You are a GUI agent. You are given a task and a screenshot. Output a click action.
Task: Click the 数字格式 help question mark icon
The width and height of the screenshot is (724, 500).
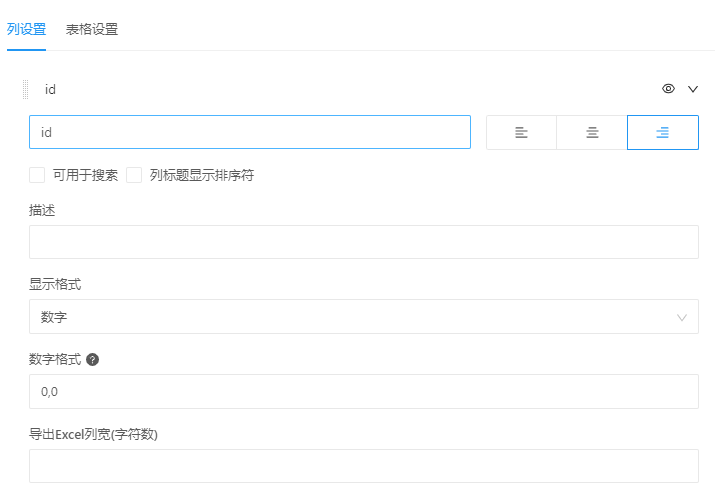coord(93,359)
